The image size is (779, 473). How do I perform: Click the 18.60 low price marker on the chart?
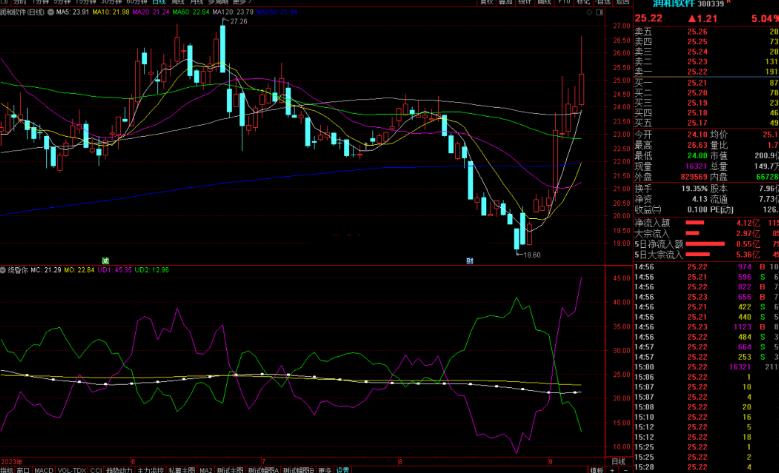(532, 255)
